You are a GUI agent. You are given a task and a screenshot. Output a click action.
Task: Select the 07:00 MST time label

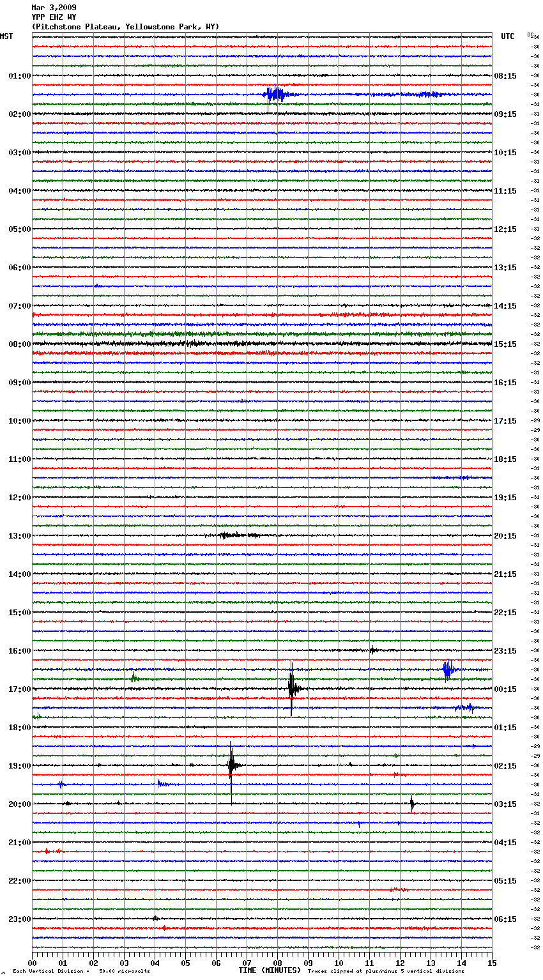[20, 306]
